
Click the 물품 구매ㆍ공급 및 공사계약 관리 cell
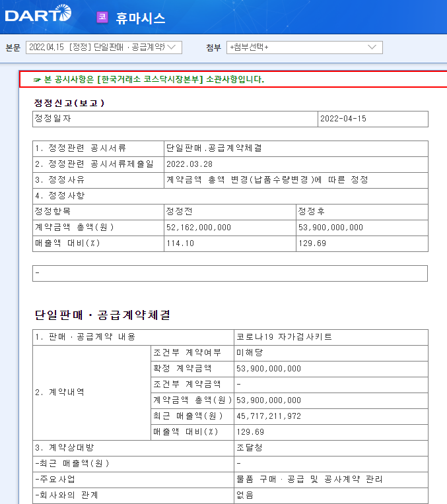(x=331, y=480)
